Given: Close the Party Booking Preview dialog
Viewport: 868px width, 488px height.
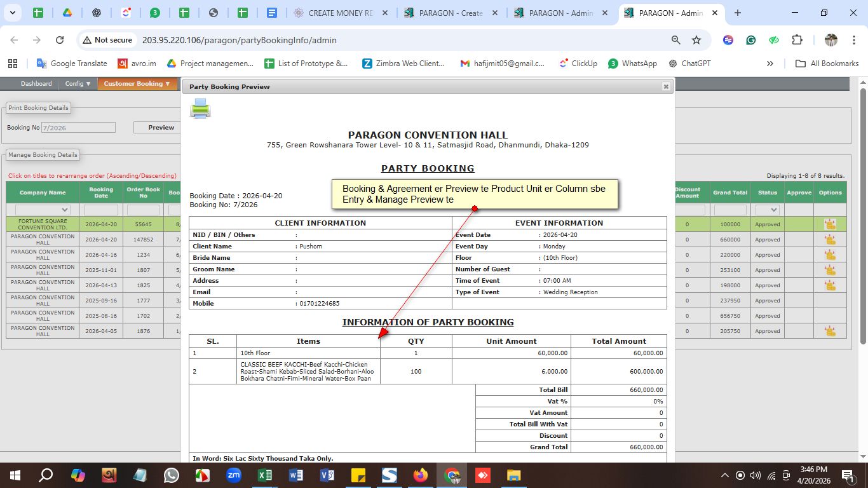Looking at the screenshot, I should point(666,86).
